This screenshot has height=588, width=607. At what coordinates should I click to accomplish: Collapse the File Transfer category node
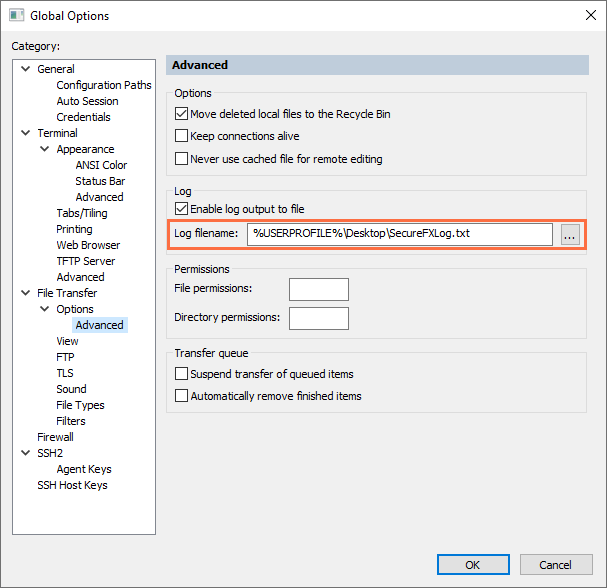coord(26,293)
